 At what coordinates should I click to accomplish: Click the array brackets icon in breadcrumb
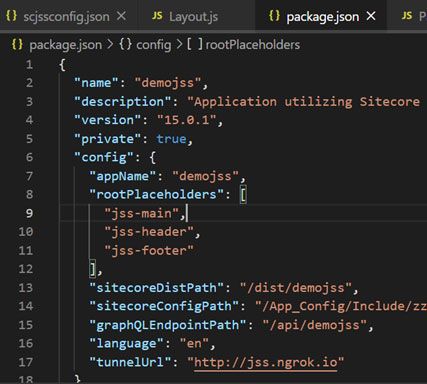coord(194,44)
